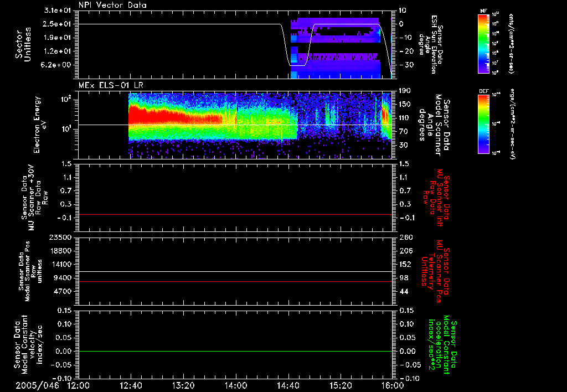Image resolution: width=567 pixels, height=392 pixels.
Task: Click the 3.1e+01 sector tick value
Action: pyautogui.click(x=58, y=10)
